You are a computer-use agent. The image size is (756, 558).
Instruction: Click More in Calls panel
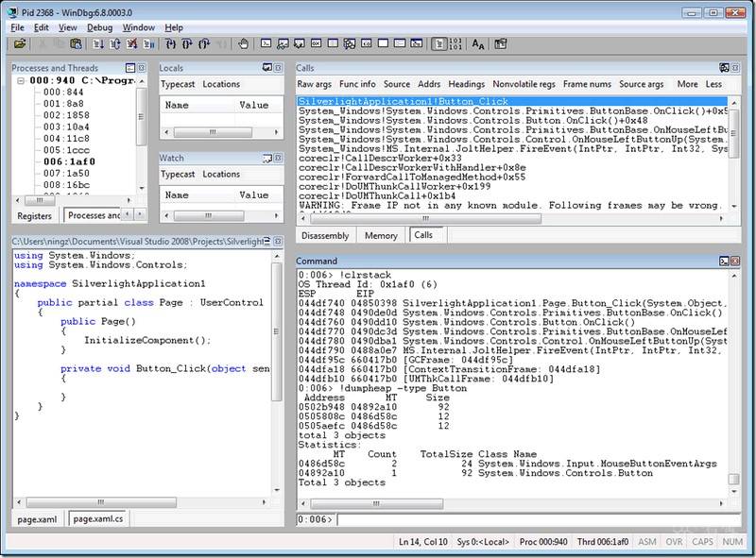(x=687, y=84)
